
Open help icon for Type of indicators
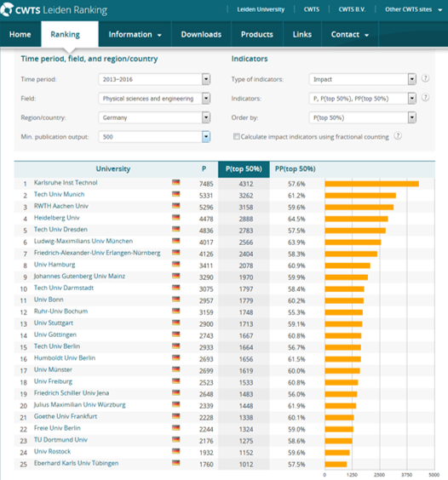425,78
